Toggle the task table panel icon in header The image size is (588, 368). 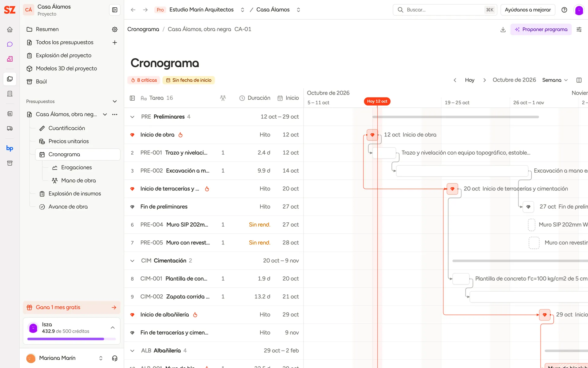click(132, 98)
